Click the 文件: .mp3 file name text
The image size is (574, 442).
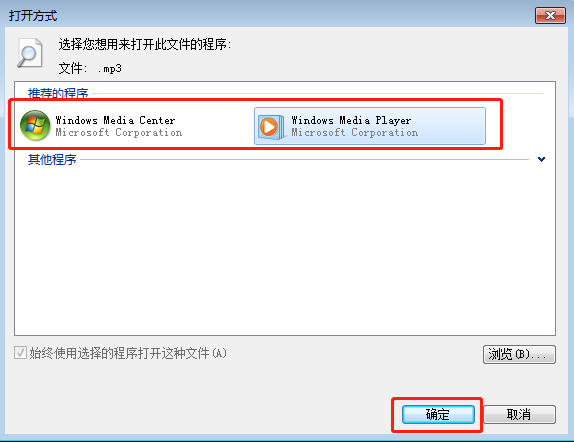click(90, 68)
